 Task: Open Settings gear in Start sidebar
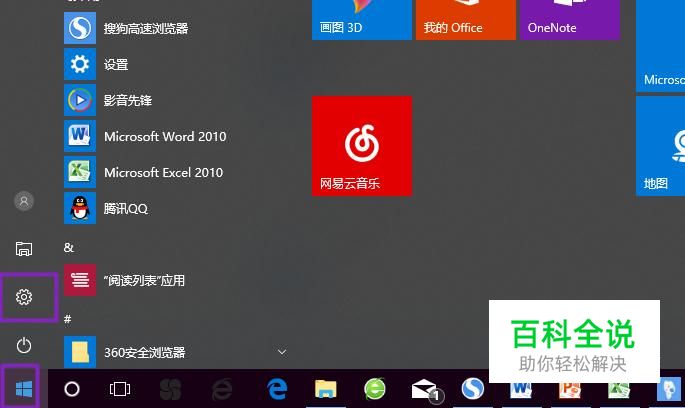pos(24,297)
